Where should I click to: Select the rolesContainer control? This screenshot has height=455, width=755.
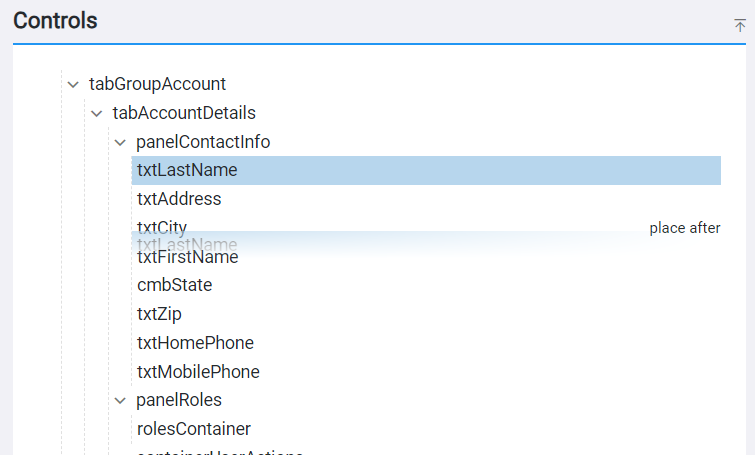click(194, 429)
